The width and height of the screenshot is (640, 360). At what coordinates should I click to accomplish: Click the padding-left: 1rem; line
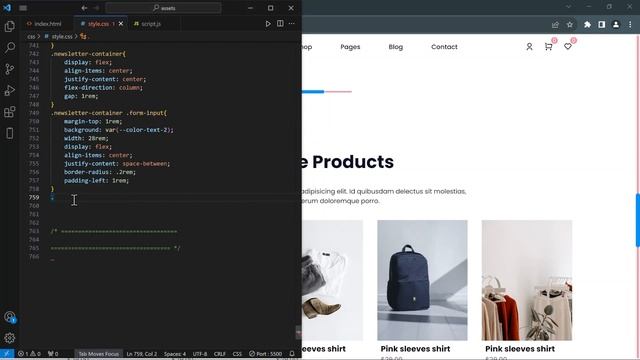pyautogui.click(x=96, y=180)
